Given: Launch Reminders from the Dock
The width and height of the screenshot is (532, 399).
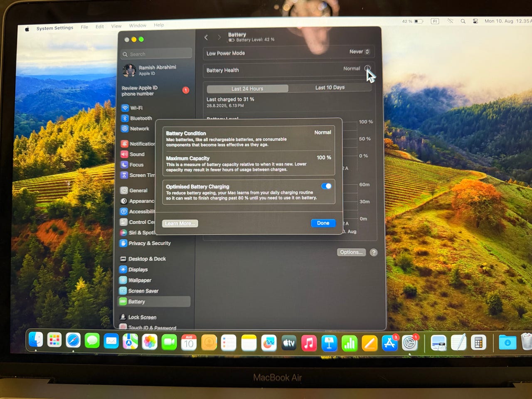Looking at the screenshot, I should click(229, 343).
